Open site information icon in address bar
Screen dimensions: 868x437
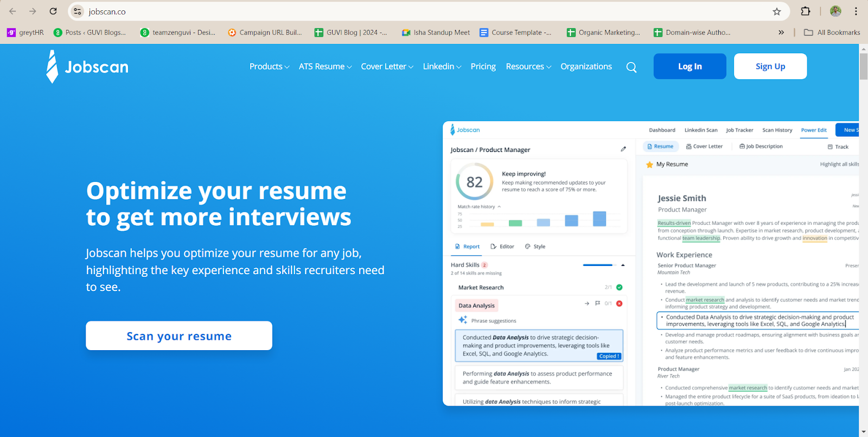[78, 11]
